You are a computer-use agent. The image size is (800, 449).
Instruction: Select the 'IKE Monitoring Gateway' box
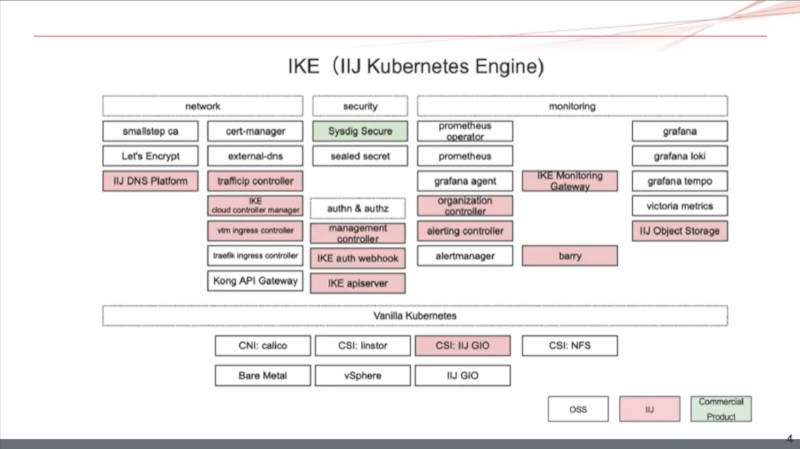point(570,181)
